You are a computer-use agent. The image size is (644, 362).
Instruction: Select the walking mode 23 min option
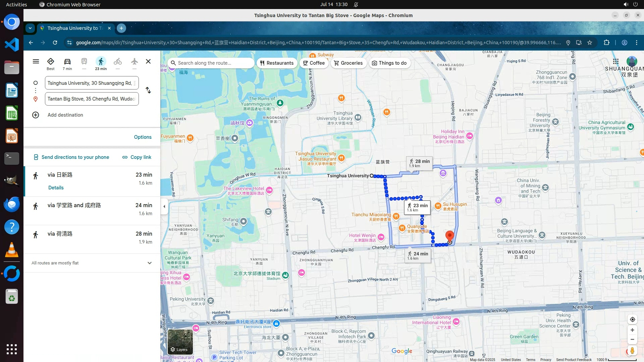pyautogui.click(x=101, y=62)
